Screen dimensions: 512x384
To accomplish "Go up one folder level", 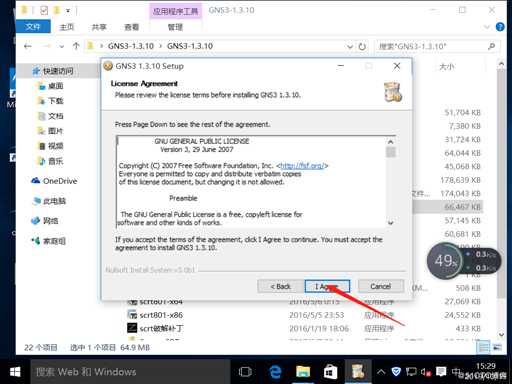I will [x=76, y=46].
